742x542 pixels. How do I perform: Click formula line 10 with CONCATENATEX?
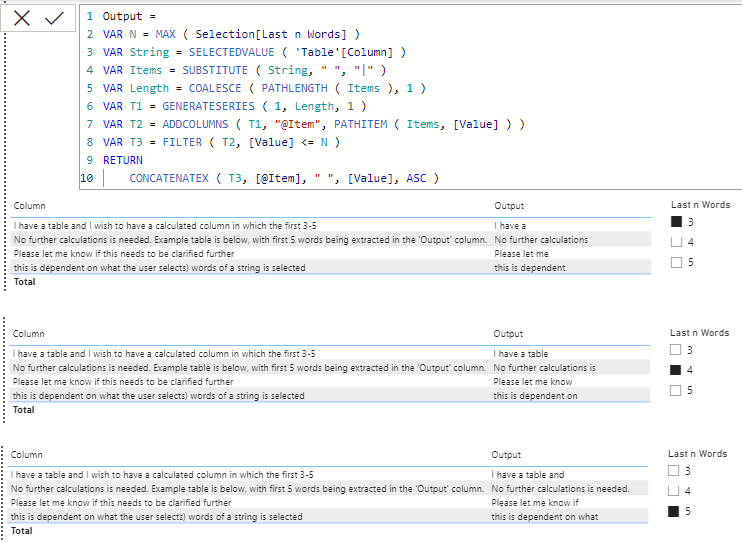pyautogui.click(x=284, y=178)
